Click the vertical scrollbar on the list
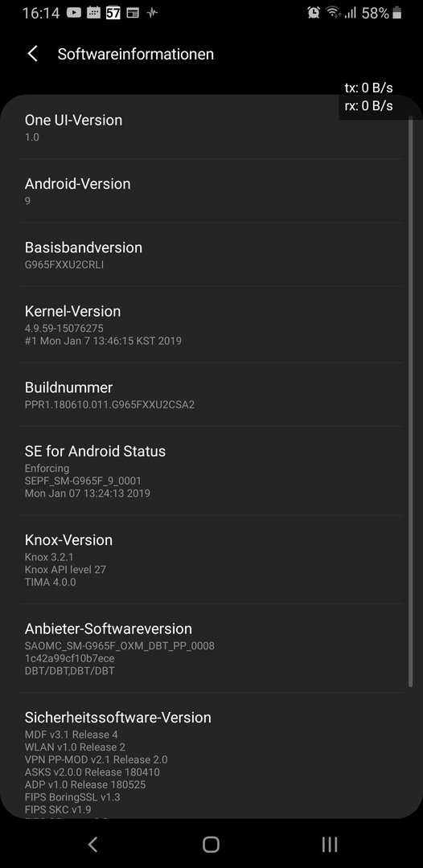Image resolution: width=423 pixels, height=868 pixels. point(410,401)
